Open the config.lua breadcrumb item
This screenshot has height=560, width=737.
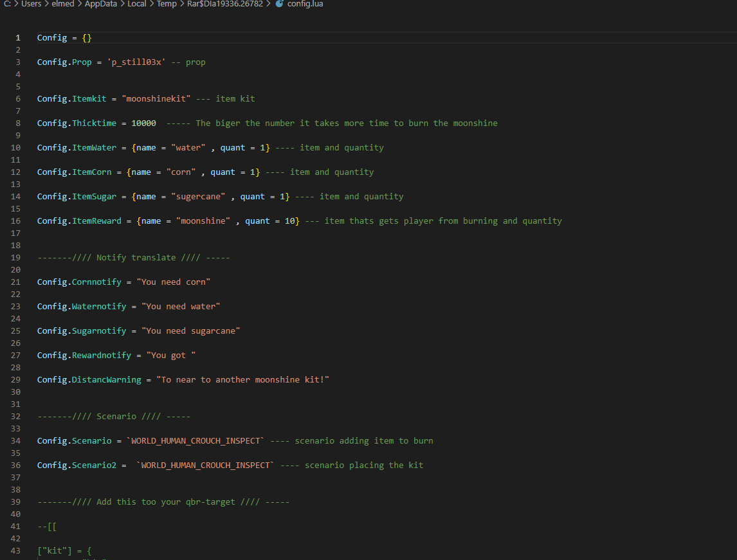[305, 4]
